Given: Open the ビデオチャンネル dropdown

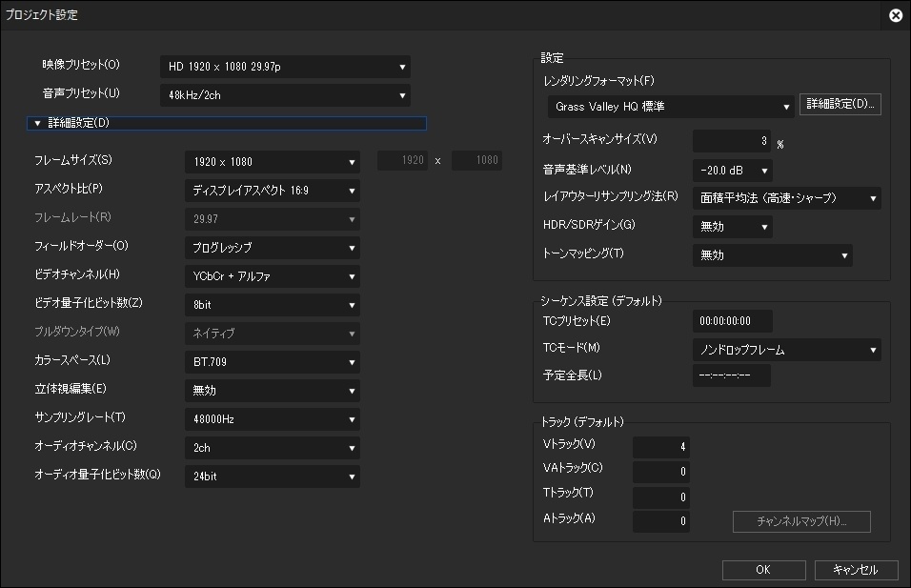Looking at the screenshot, I should click(272, 275).
